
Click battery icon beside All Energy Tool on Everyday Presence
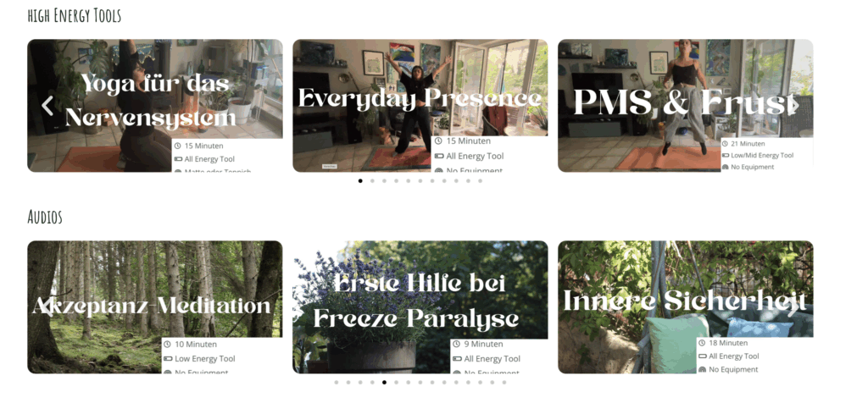[x=439, y=156]
